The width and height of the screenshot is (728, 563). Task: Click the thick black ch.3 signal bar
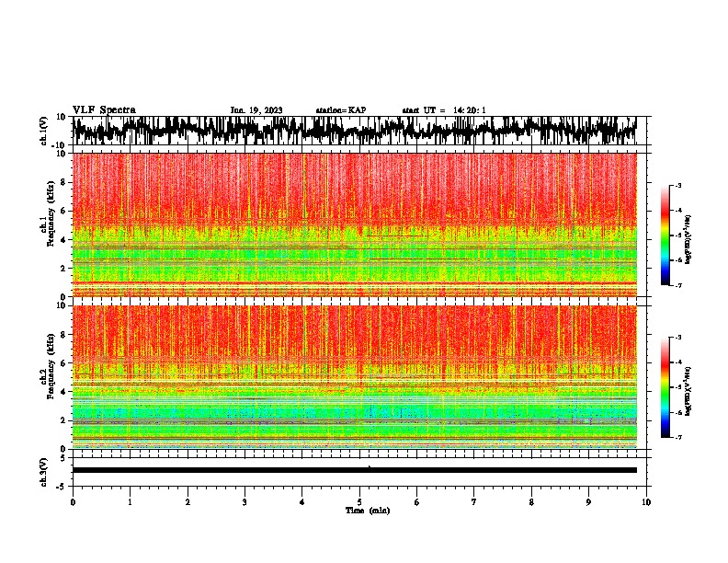coord(355,470)
